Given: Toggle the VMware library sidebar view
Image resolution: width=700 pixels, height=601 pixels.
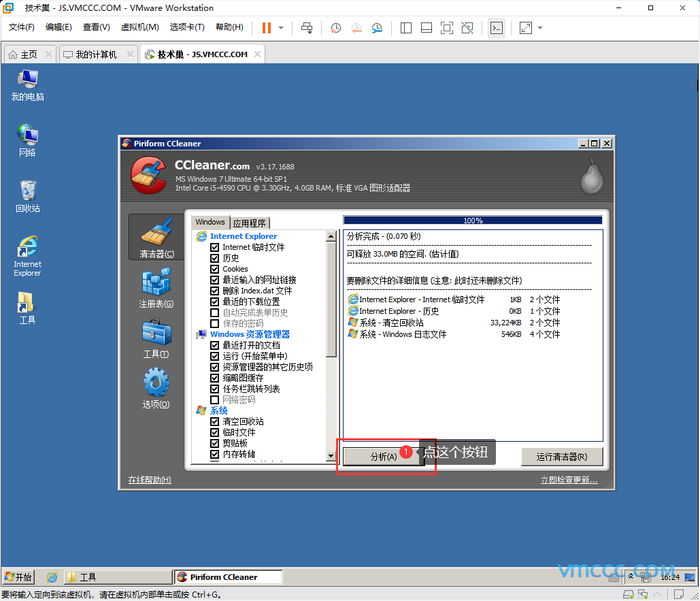Looking at the screenshot, I should click(406, 28).
